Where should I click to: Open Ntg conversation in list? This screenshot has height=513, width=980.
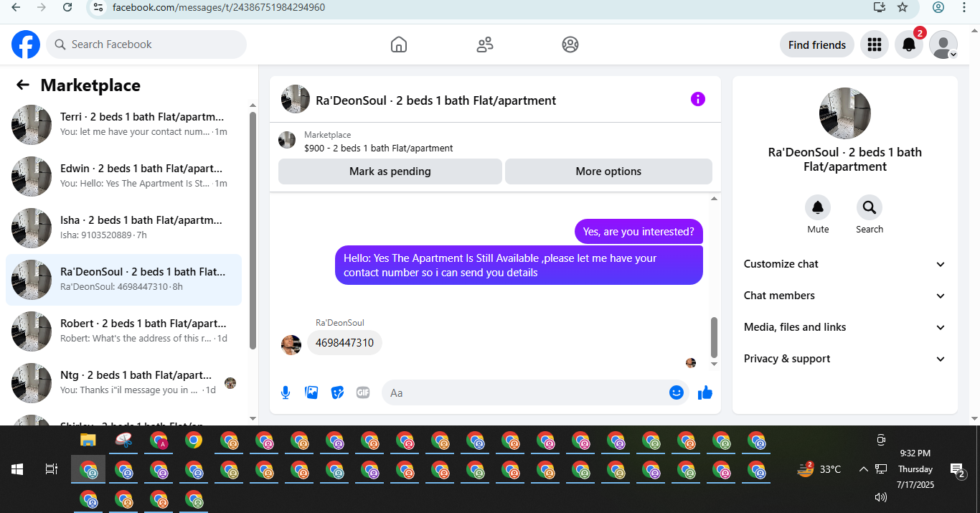pyautogui.click(x=123, y=383)
